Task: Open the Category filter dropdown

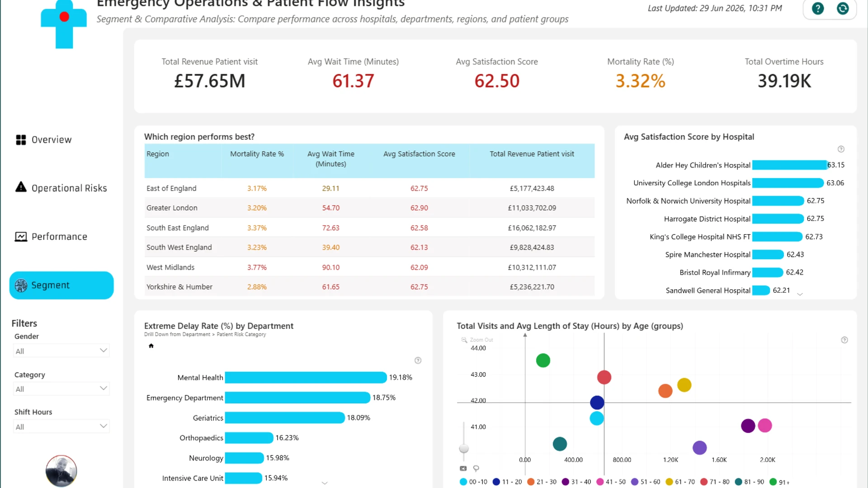Action: 61,389
